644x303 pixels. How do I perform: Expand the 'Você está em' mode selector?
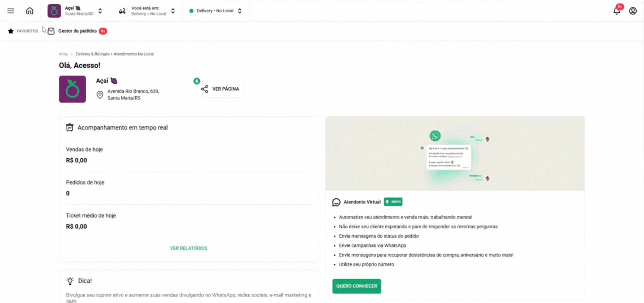[173, 11]
